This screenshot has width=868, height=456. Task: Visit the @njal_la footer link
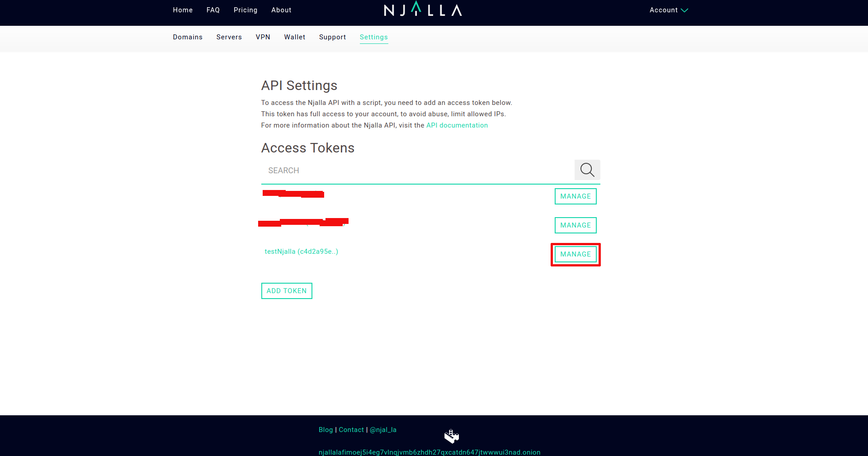coord(383,430)
